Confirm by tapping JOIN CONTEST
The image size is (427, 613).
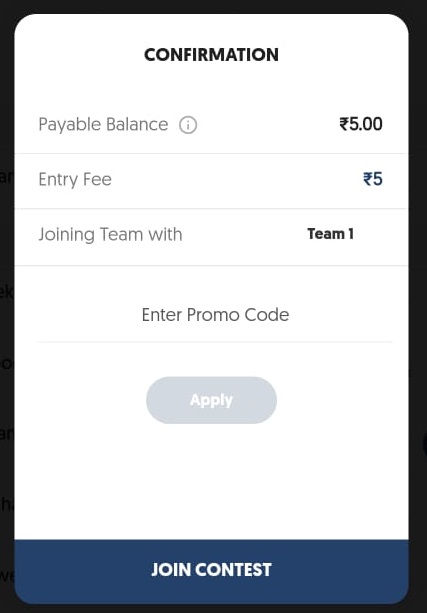pyautogui.click(x=212, y=571)
